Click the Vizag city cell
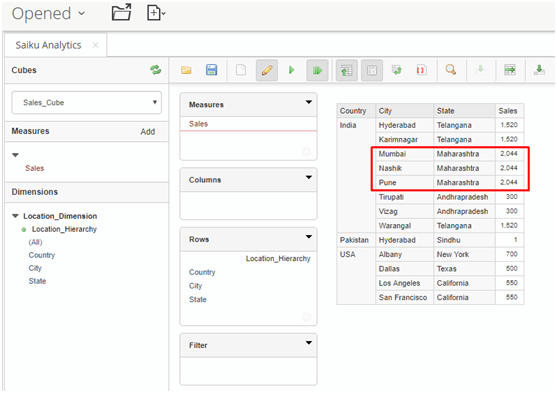This screenshot has width=557, height=393. pyautogui.click(x=404, y=211)
